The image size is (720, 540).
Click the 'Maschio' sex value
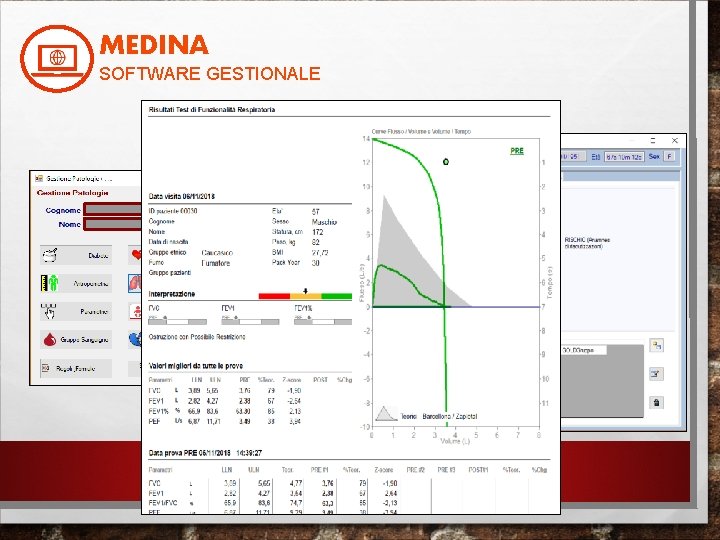[324, 222]
